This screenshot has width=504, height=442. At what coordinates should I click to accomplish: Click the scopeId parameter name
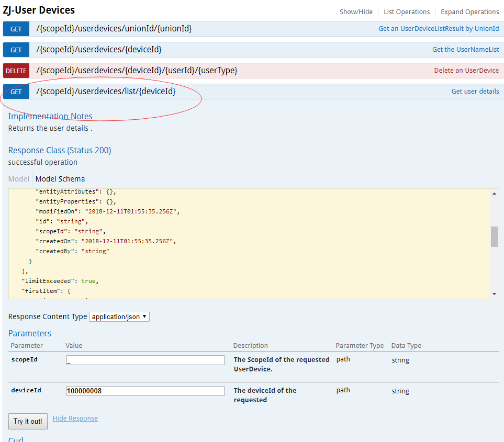tap(25, 359)
